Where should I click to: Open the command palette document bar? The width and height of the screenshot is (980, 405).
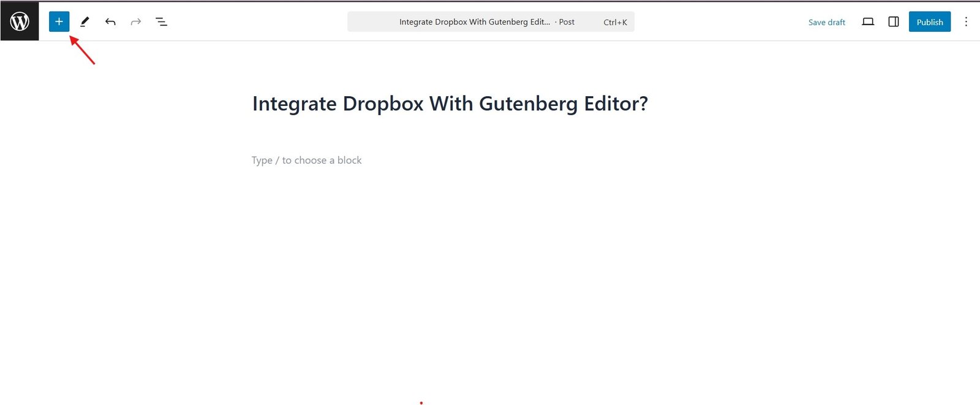point(491,21)
